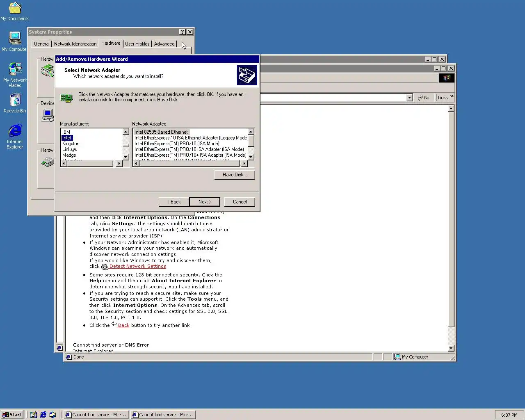Select Intel in Manufacturers list
Screen dimensions: 525x420
click(67, 138)
